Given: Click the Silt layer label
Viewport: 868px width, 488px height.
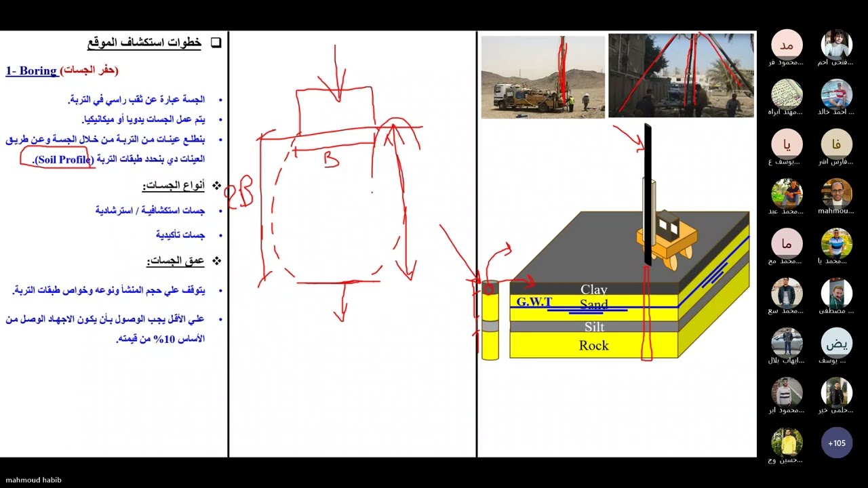Looking at the screenshot, I should (x=594, y=327).
